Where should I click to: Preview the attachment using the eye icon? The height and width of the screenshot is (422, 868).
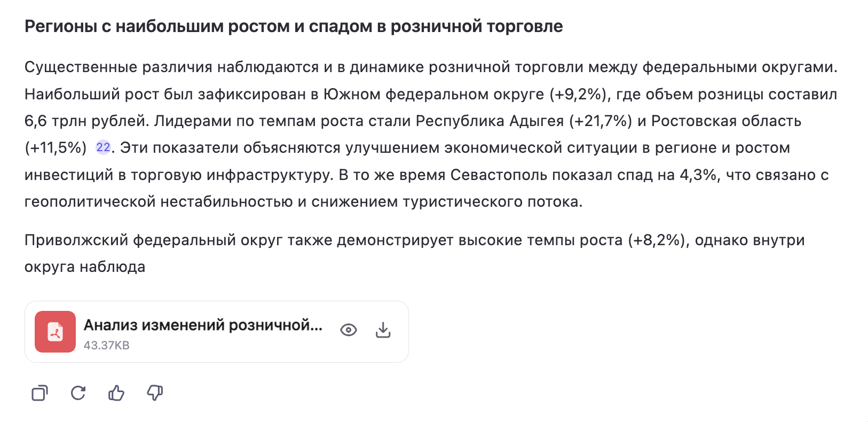click(x=349, y=330)
